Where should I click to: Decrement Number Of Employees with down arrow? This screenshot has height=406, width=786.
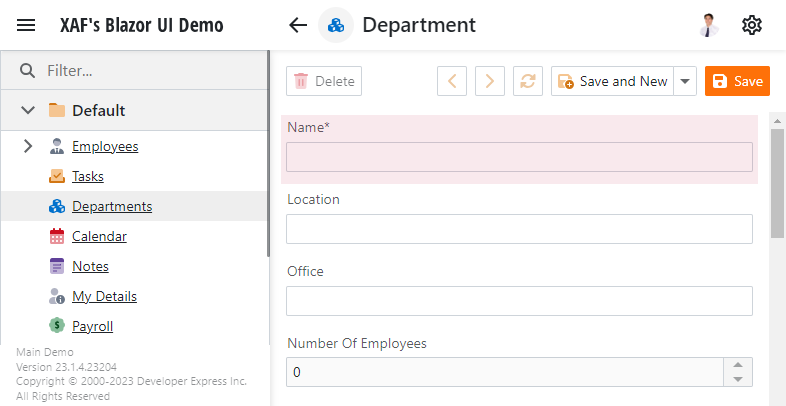737,379
